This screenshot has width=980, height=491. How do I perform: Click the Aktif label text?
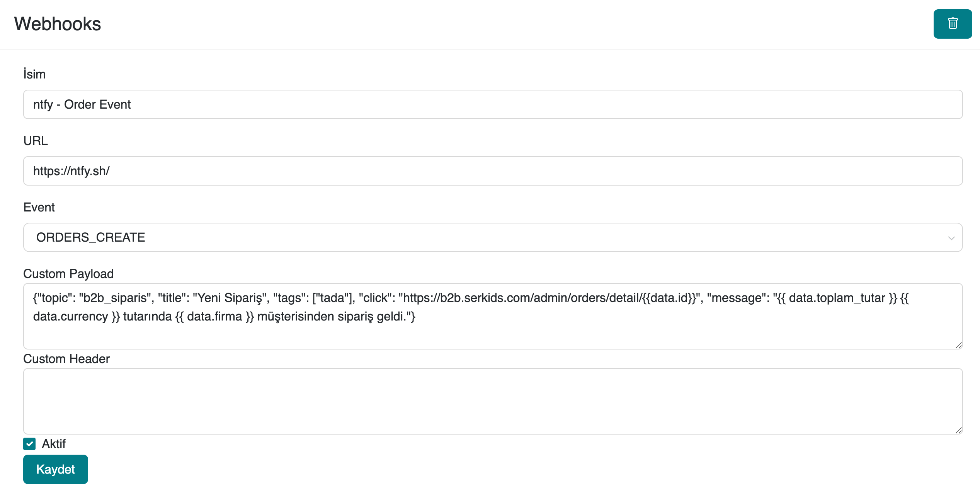click(x=54, y=444)
